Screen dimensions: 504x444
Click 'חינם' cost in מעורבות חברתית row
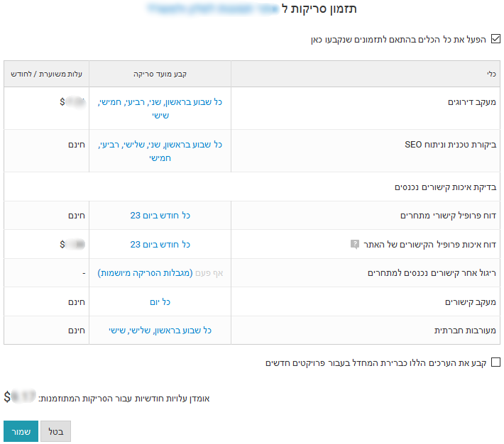pos(77,331)
